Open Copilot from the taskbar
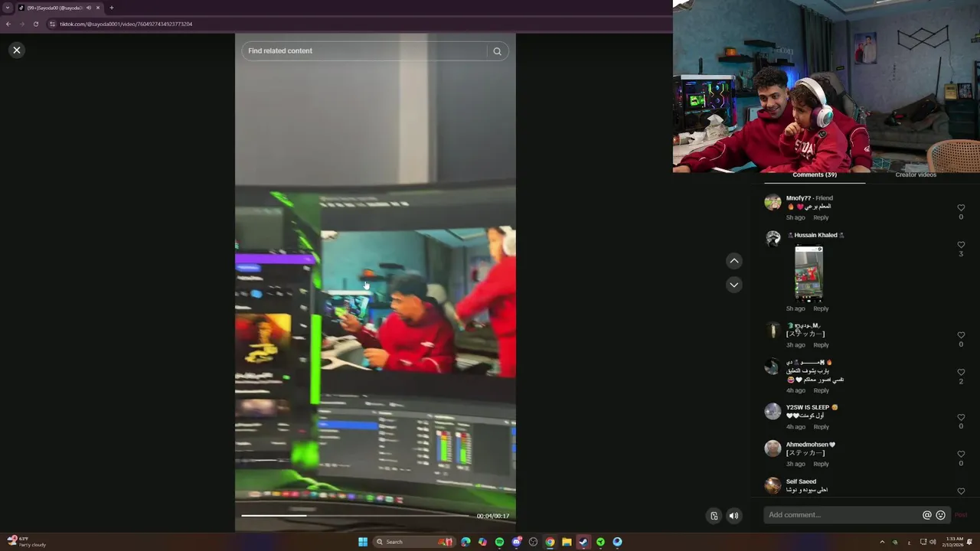 (x=482, y=542)
